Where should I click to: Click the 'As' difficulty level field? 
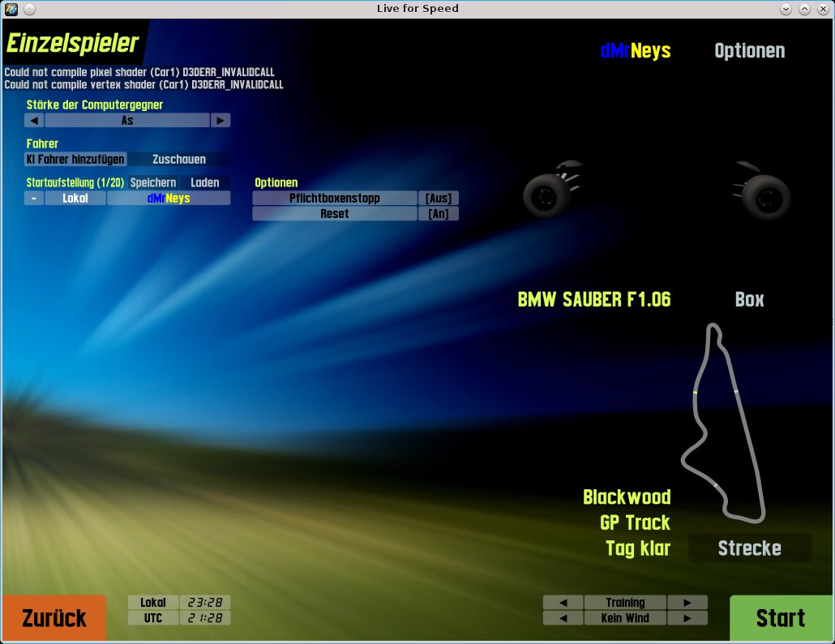pyautogui.click(x=127, y=120)
